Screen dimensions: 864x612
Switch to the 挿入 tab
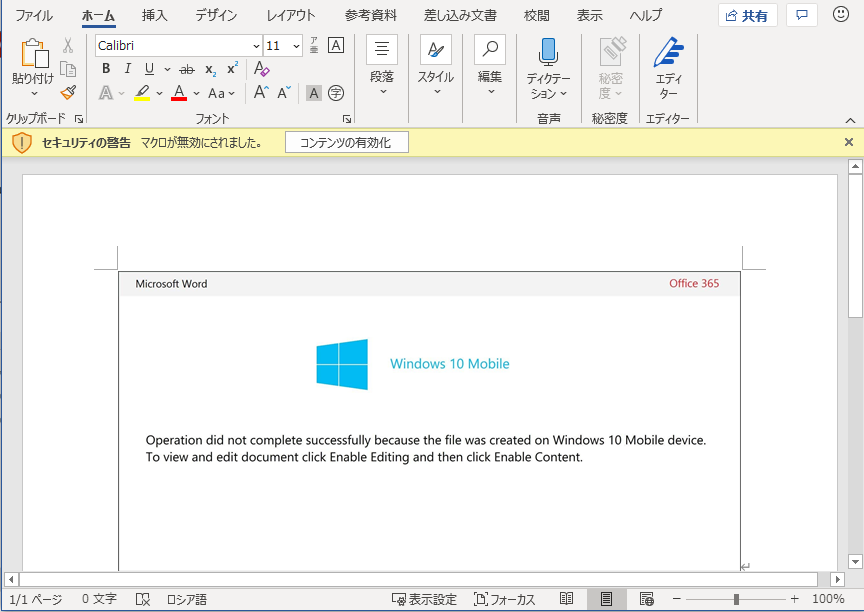[154, 15]
